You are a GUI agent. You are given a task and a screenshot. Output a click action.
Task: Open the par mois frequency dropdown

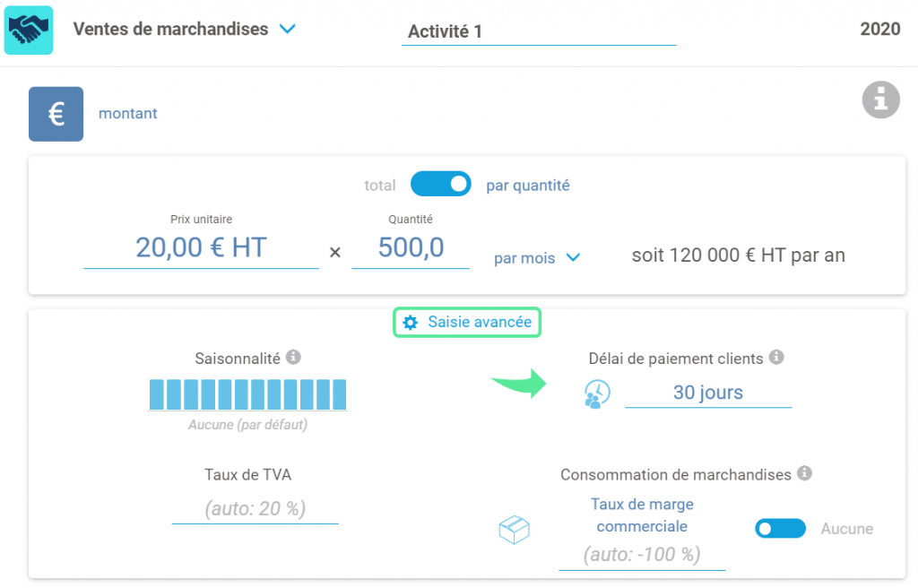[x=537, y=257]
